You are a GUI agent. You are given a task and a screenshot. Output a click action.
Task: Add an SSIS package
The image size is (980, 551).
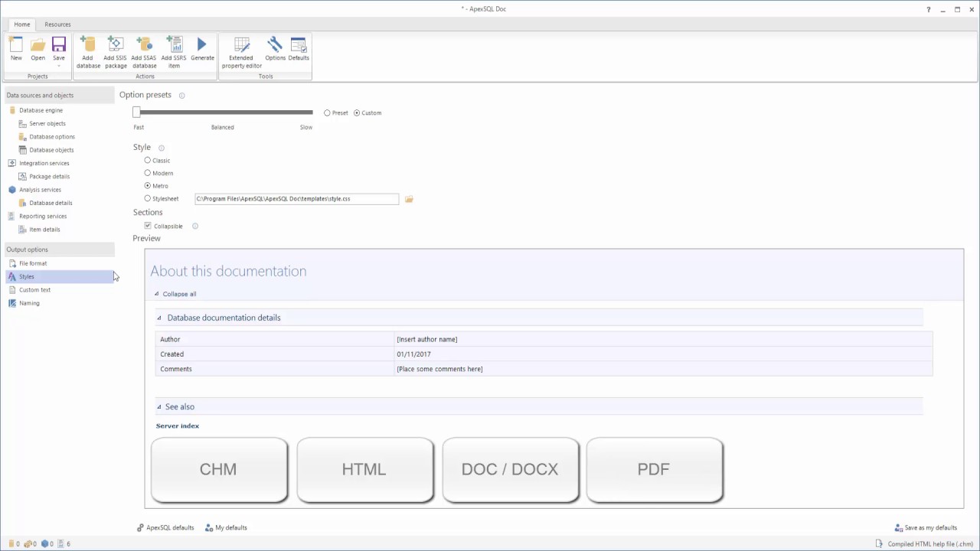[x=116, y=51]
